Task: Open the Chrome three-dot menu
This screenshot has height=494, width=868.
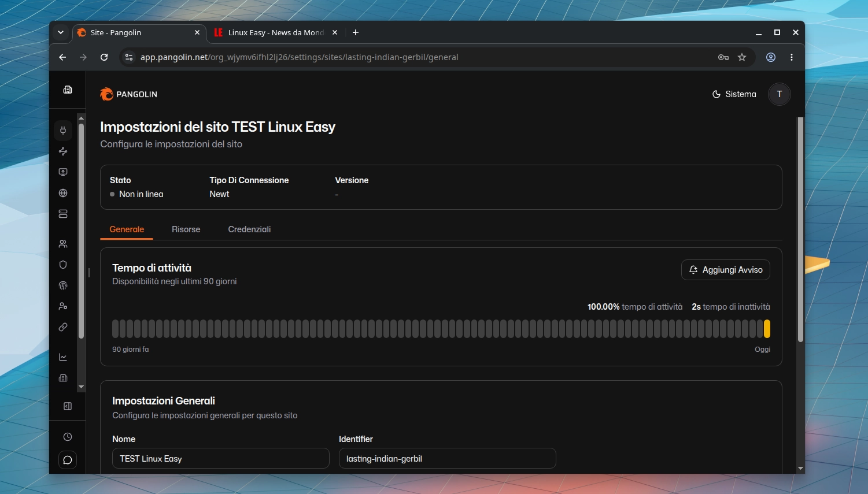Action: click(792, 57)
